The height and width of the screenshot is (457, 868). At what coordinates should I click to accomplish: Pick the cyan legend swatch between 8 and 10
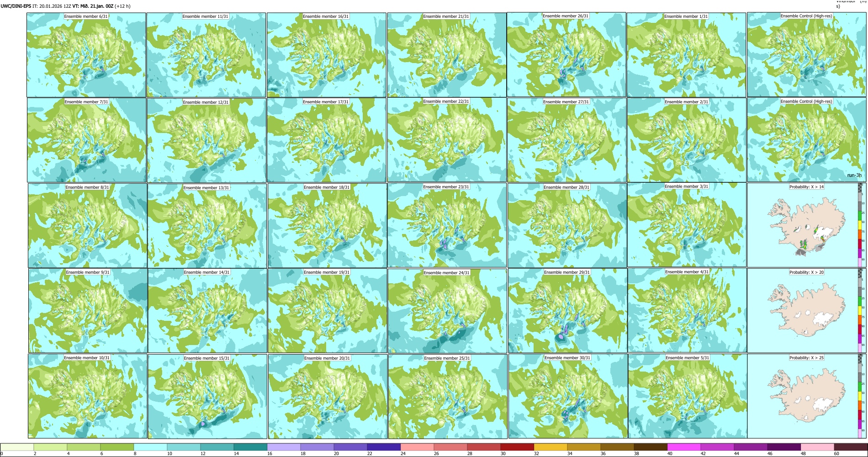[x=150, y=447]
